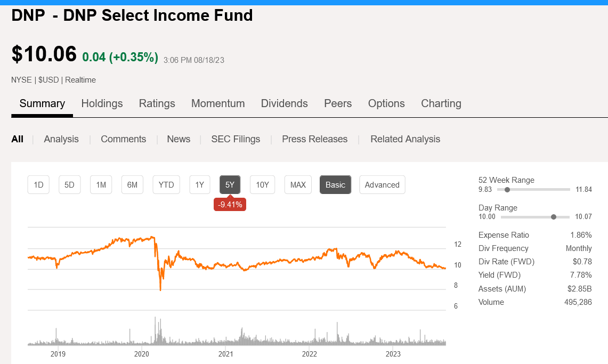Open the Charting tab
The height and width of the screenshot is (364, 608).
coord(441,103)
